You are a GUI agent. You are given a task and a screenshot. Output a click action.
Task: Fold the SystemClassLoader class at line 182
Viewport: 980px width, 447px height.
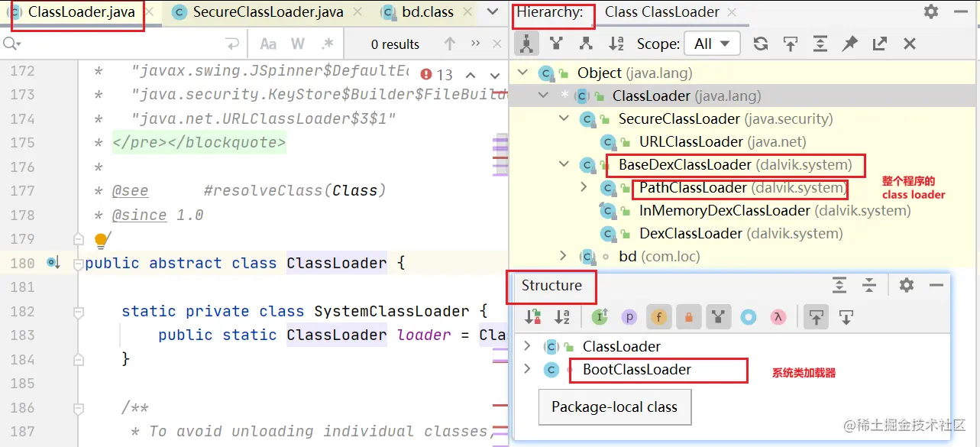78,312
